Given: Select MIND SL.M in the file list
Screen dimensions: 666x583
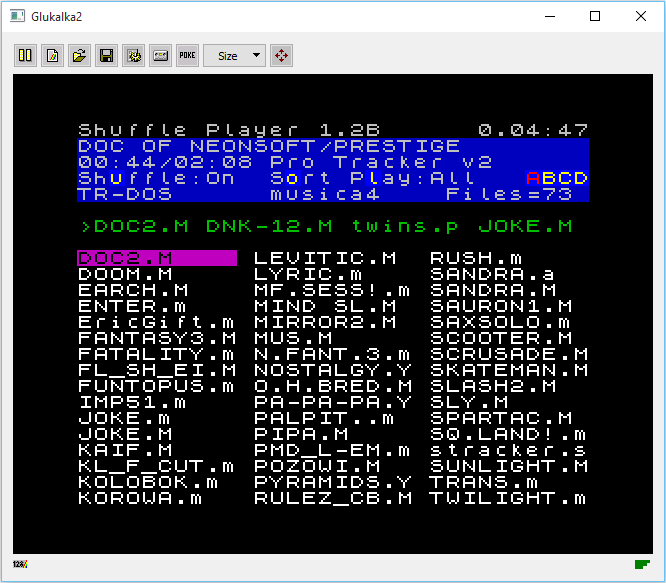Looking at the screenshot, I should click(325, 307).
